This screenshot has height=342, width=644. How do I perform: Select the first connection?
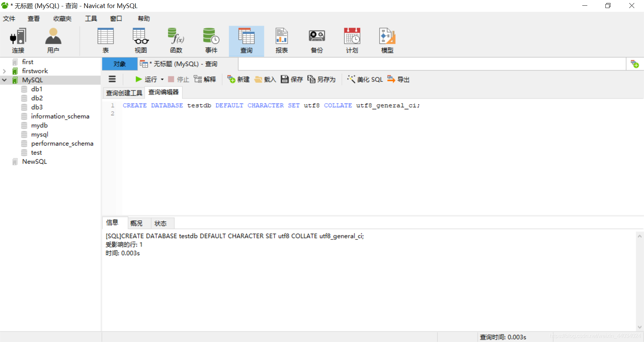pos(28,62)
